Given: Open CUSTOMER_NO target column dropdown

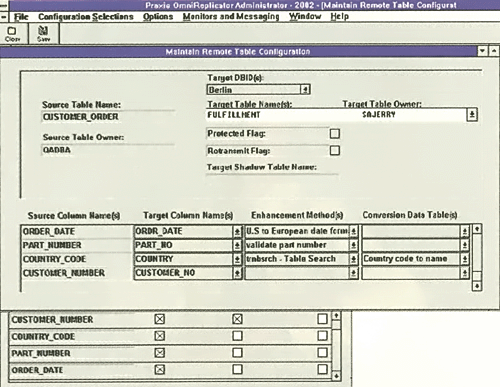Looking at the screenshot, I should pos(237,273).
